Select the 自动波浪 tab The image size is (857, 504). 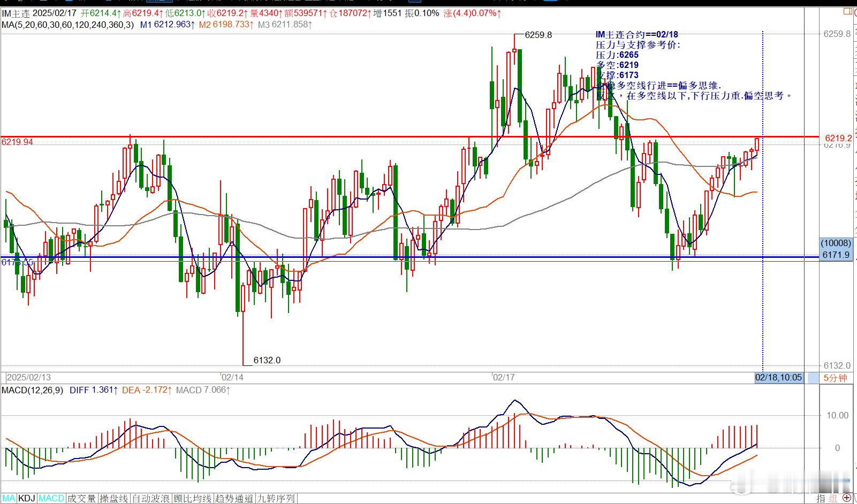click(x=151, y=499)
